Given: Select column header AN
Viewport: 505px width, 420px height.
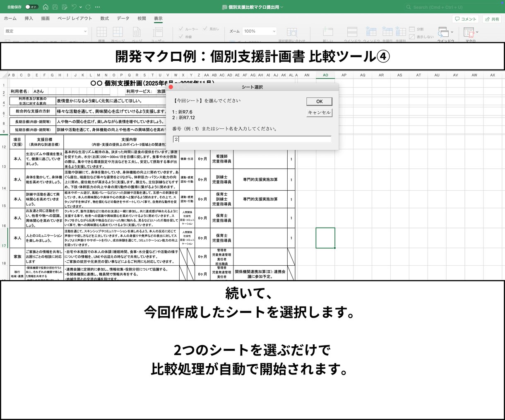Looking at the screenshot, I should click(x=307, y=75).
